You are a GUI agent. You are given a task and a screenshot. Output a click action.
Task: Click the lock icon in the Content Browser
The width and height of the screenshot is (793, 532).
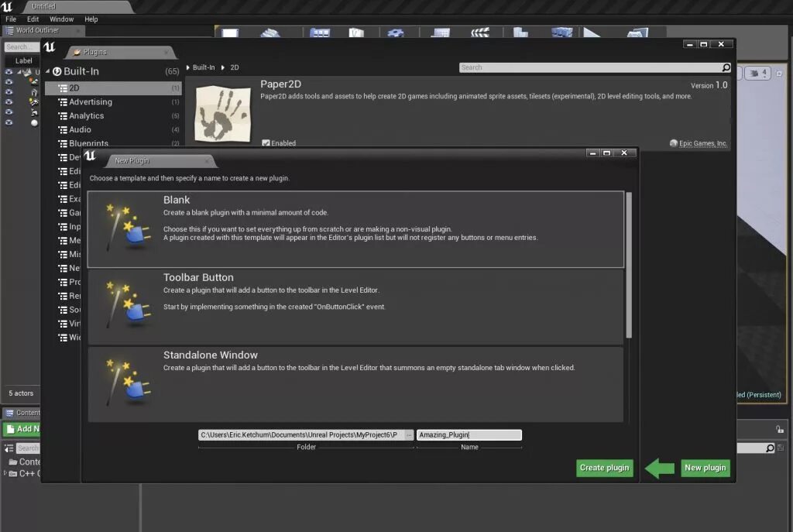coord(779,429)
